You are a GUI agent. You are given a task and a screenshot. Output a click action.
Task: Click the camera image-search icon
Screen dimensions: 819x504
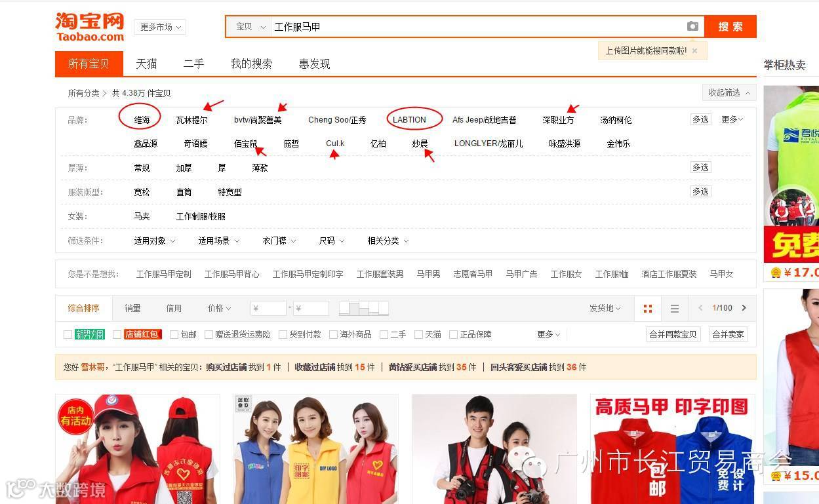coord(692,26)
